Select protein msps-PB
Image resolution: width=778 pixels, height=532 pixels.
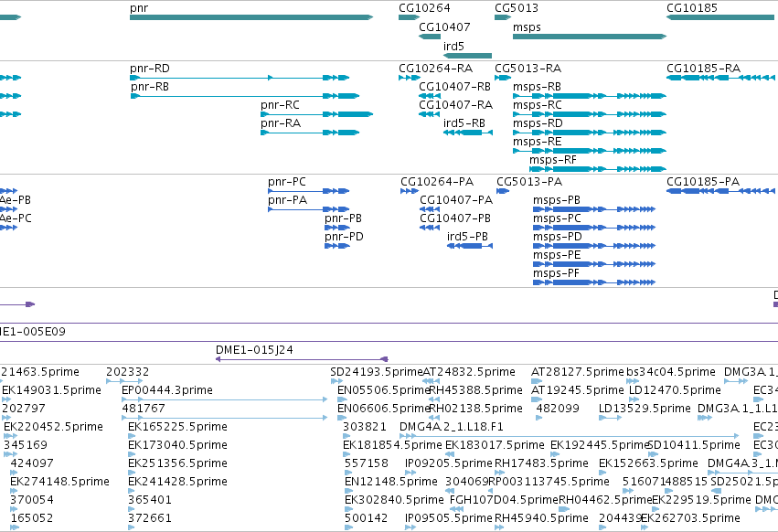tap(594, 209)
